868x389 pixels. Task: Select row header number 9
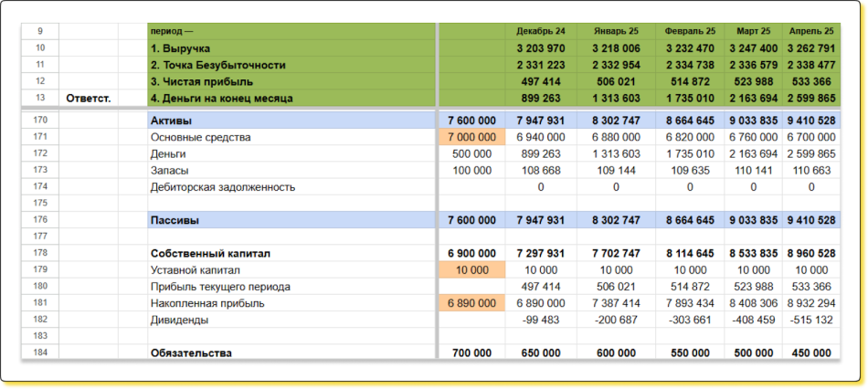pos(39,31)
